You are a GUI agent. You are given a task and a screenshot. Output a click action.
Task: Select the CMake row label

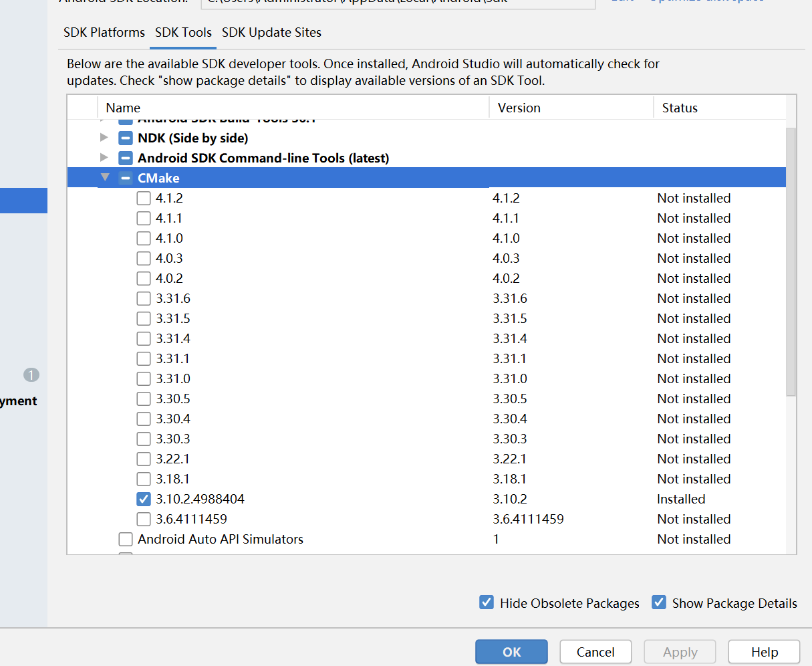[x=158, y=178]
